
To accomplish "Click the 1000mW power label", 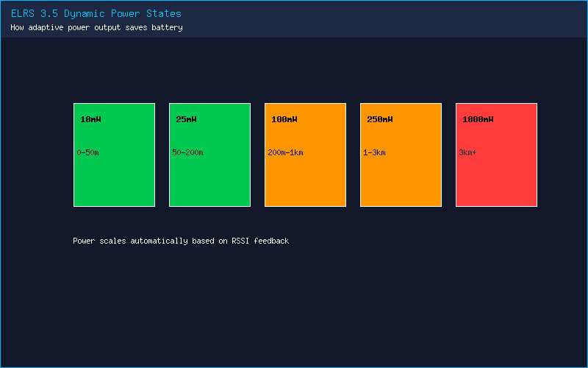I will (x=478, y=119).
